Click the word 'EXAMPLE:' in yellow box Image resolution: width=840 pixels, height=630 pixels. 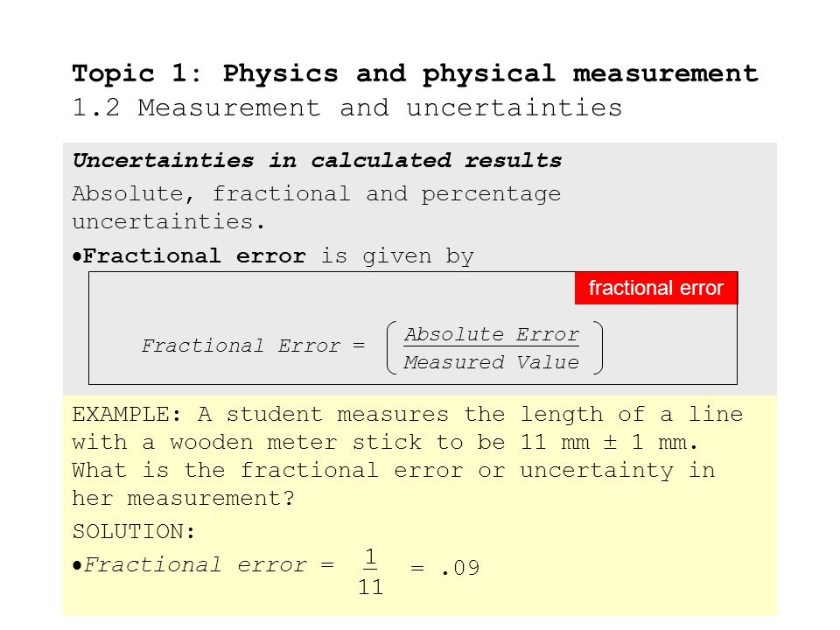click(x=127, y=415)
